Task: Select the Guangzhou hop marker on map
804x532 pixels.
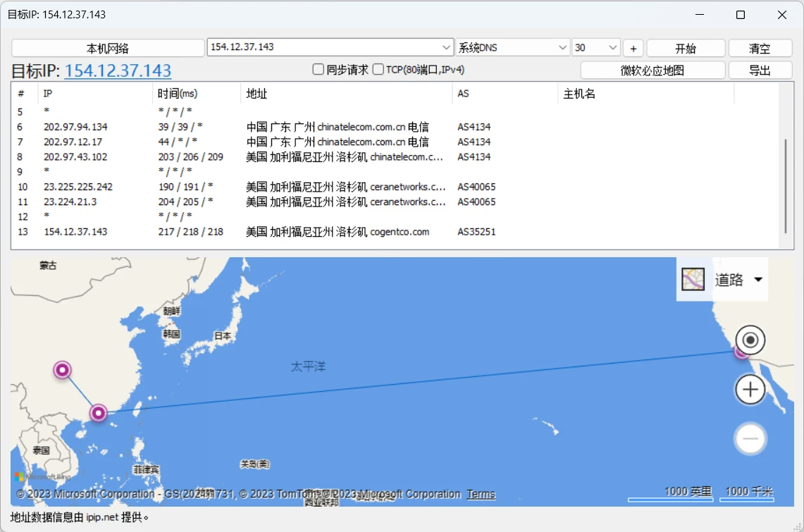Action: (99, 413)
